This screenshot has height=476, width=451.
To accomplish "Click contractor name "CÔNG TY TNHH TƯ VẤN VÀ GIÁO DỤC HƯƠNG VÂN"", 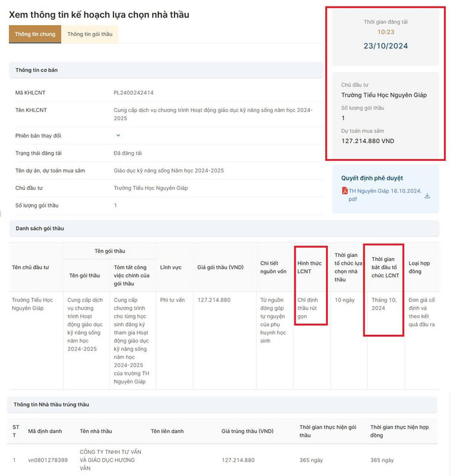I will [110, 460].
